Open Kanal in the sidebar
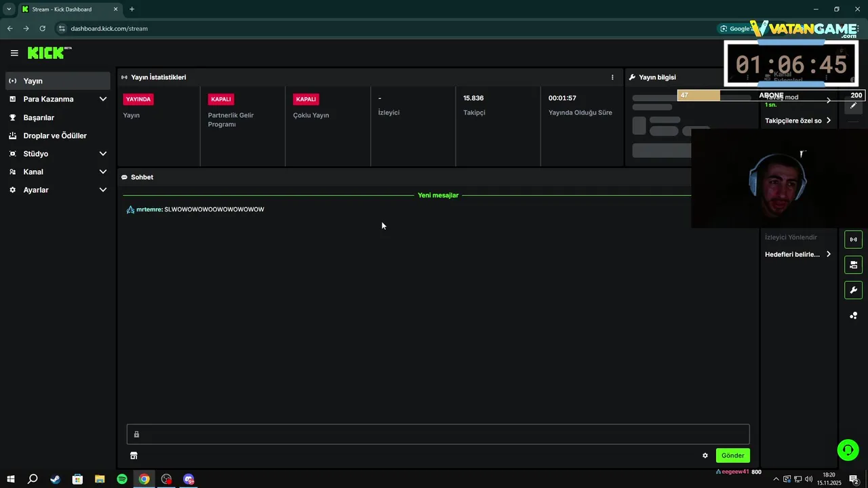This screenshot has width=868, height=488. point(33,172)
